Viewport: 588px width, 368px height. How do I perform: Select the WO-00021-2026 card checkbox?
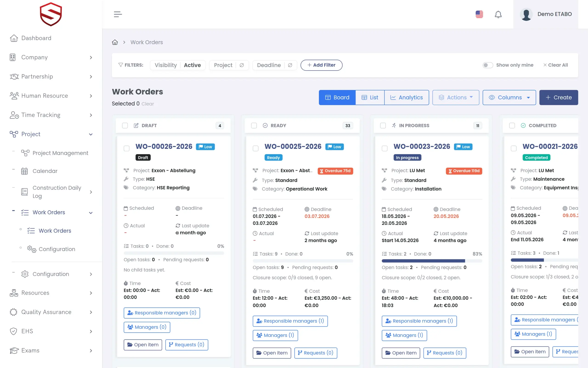(514, 149)
